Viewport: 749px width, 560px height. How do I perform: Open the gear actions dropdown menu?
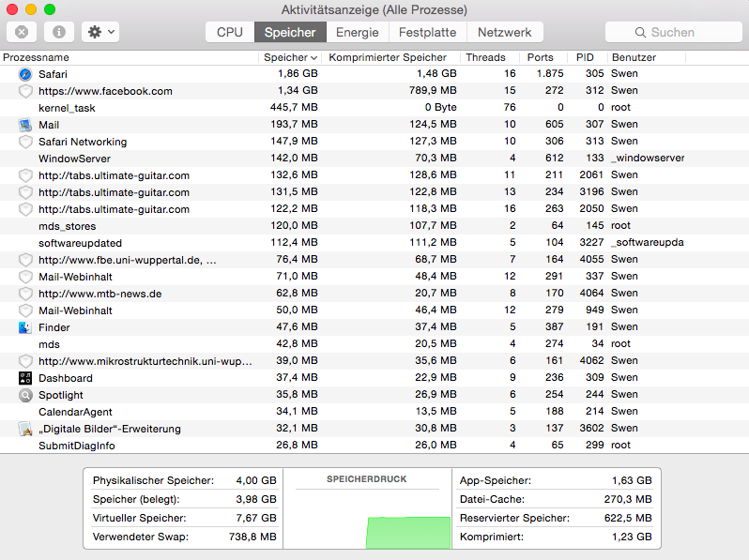pyautogui.click(x=100, y=32)
